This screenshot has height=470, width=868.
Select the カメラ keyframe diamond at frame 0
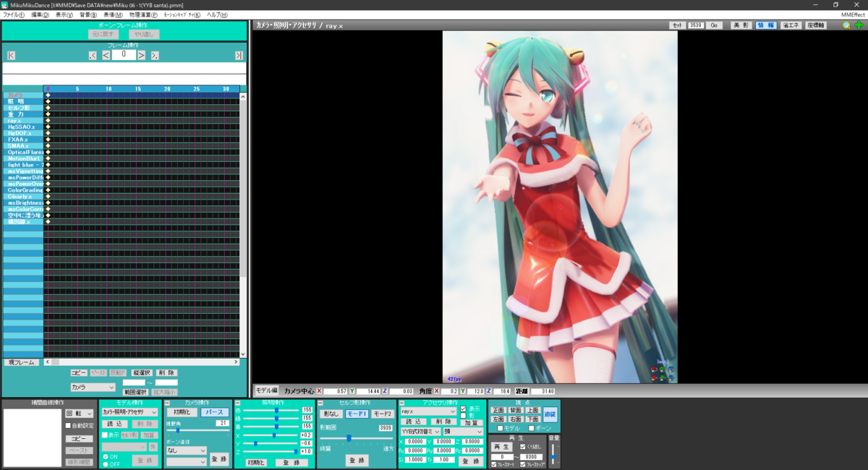[48, 95]
